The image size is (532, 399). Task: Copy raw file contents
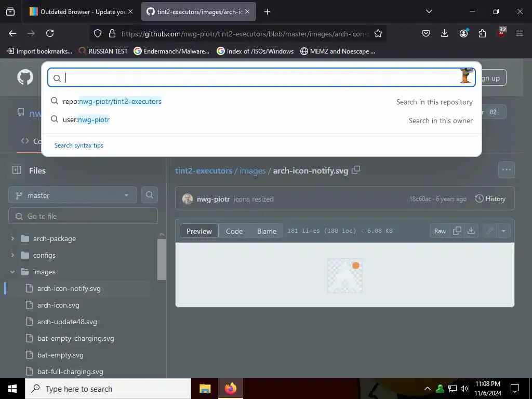tap(457, 231)
